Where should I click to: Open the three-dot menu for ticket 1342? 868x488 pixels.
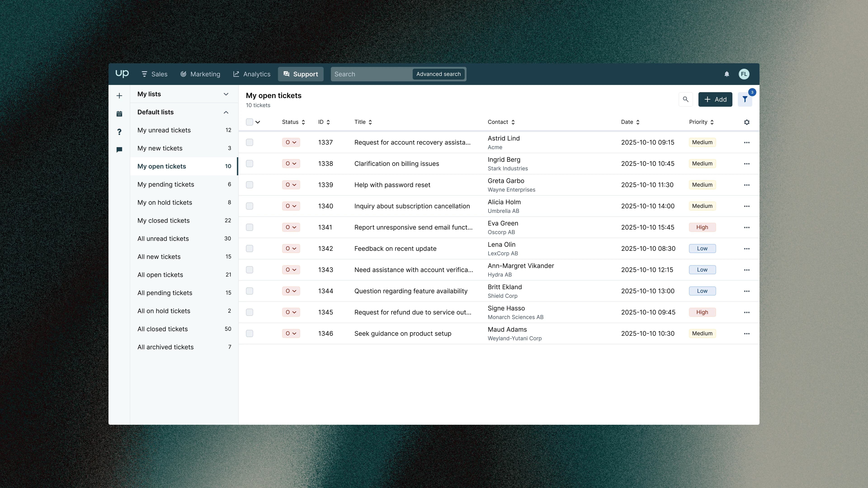tap(747, 249)
